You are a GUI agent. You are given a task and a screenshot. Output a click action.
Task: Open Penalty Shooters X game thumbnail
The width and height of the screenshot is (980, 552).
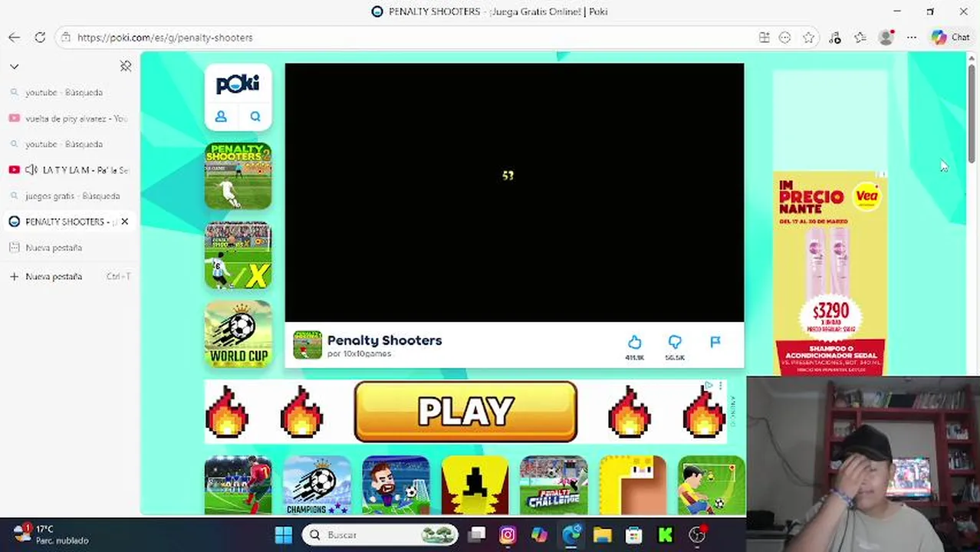click(x=238, y=255)
